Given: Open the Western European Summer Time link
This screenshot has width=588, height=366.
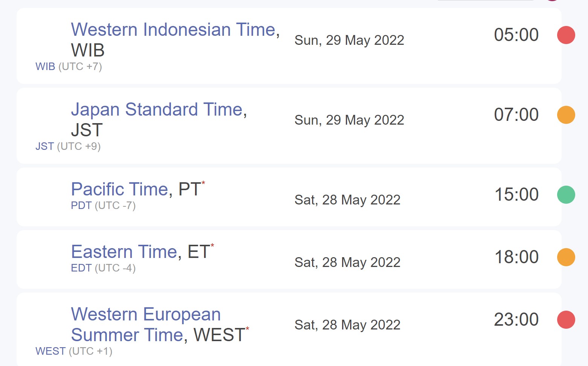Looking at the screenshot, I should click(x=146, y=315).
